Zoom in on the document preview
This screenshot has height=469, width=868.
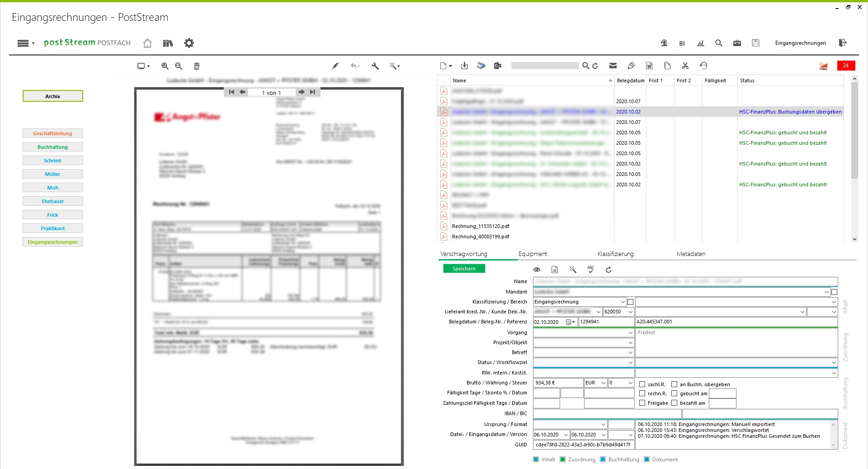tap(165, 66)
